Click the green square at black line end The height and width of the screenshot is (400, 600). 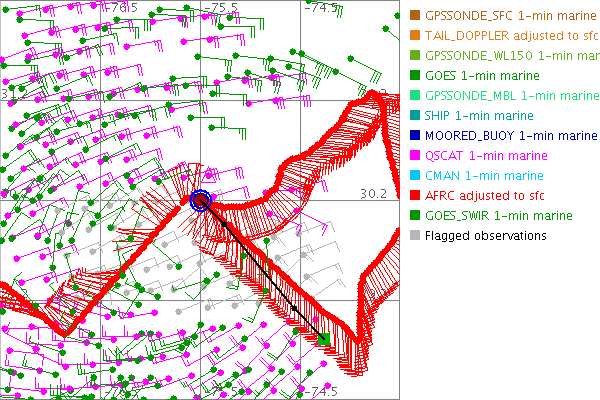tap(324, 340)
